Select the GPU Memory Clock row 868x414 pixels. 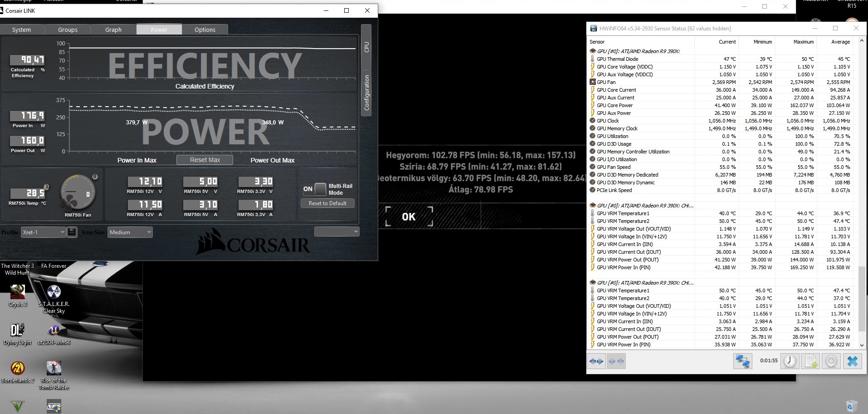click(x=721, y=128)
